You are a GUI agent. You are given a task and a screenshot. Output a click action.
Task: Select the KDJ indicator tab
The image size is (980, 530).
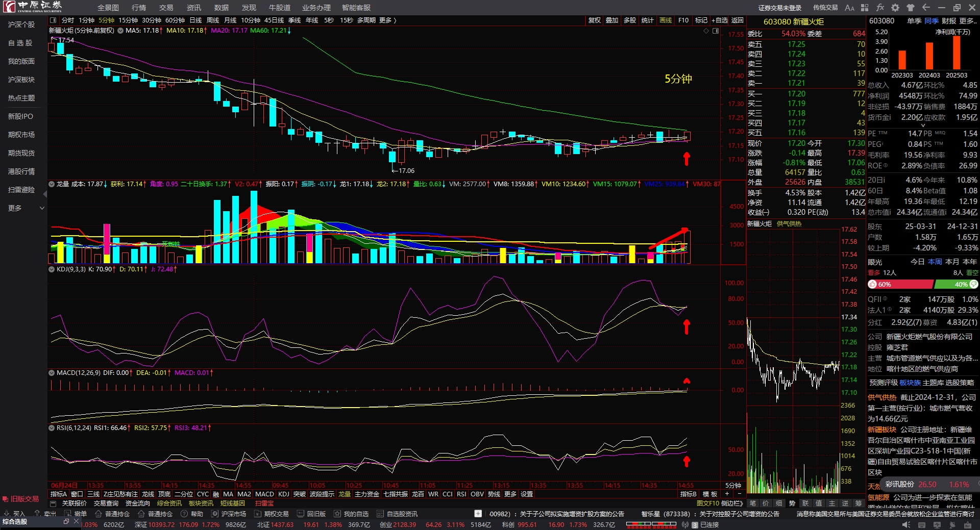pos(284,494)
